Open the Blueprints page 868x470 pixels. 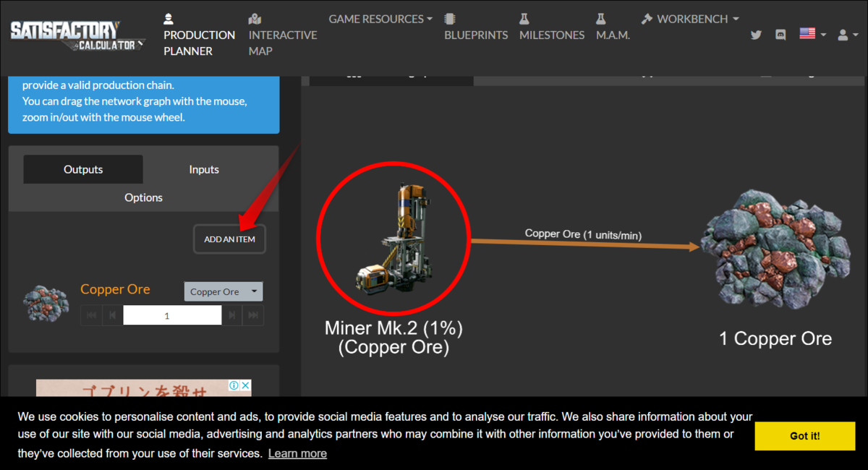pos(476,27)
